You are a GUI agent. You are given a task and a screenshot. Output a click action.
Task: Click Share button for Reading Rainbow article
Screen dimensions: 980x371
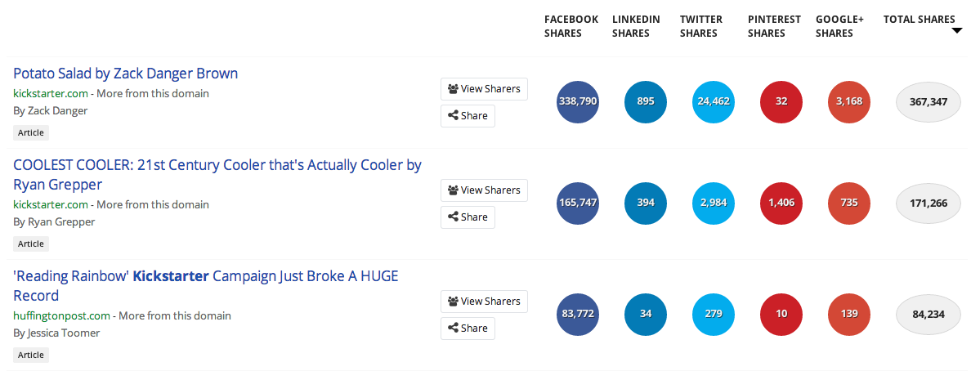(468, 328)
